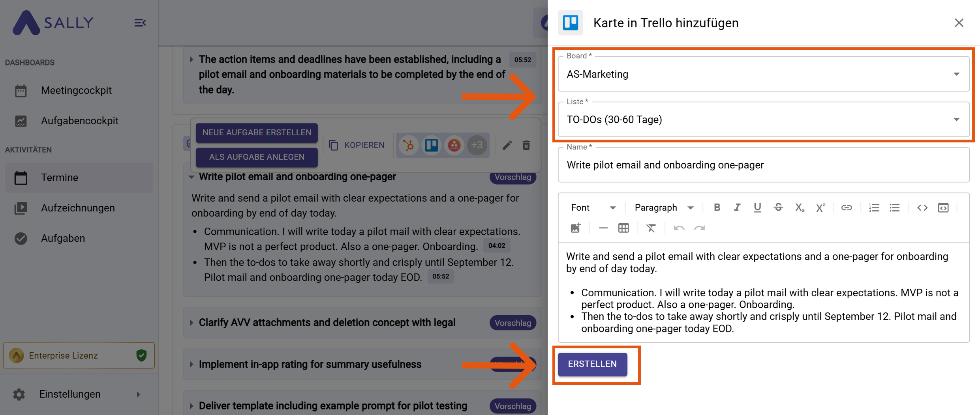Expand 'Implement in-app rating' item

[x=191, y=364]
